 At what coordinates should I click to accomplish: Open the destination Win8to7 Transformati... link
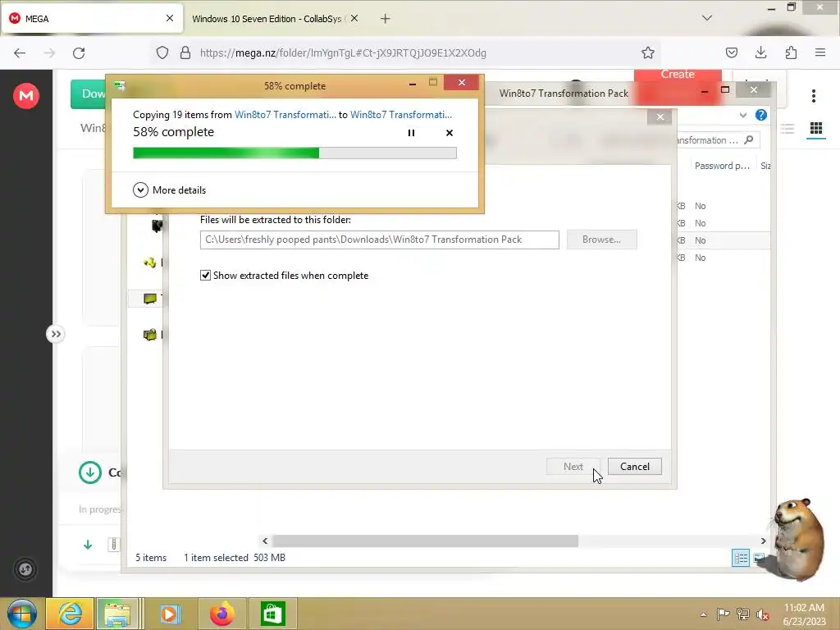[x=400, y=115]
